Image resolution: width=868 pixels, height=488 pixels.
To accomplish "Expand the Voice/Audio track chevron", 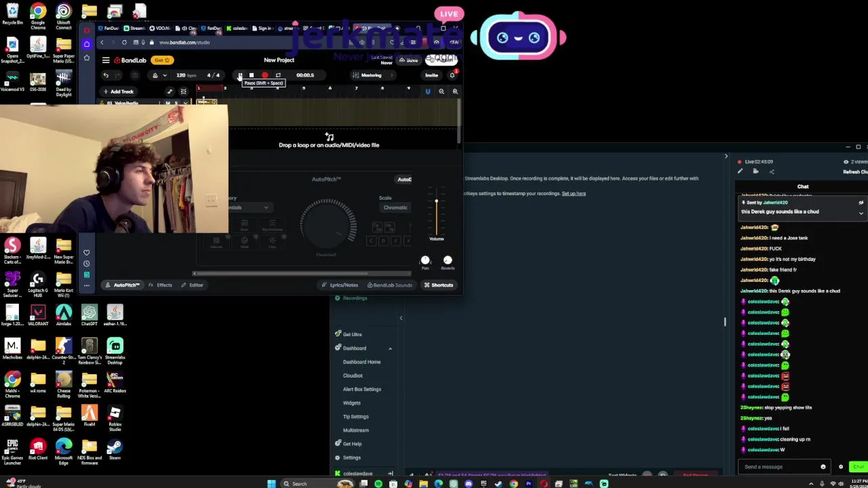I will pyautogui.click(x=185, y=103).
